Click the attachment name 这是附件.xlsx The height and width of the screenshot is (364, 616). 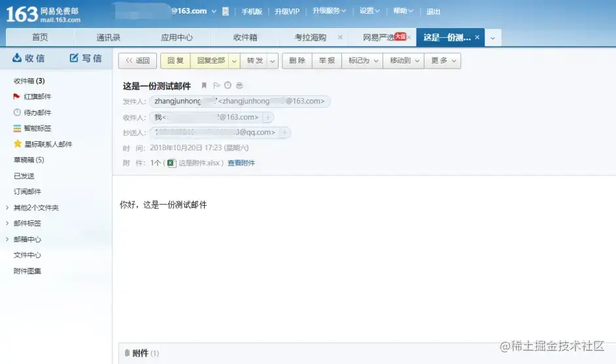(199, 163)
